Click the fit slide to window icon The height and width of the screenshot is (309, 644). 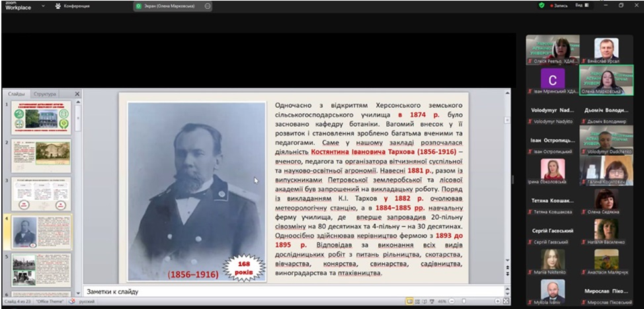point(506,302)
